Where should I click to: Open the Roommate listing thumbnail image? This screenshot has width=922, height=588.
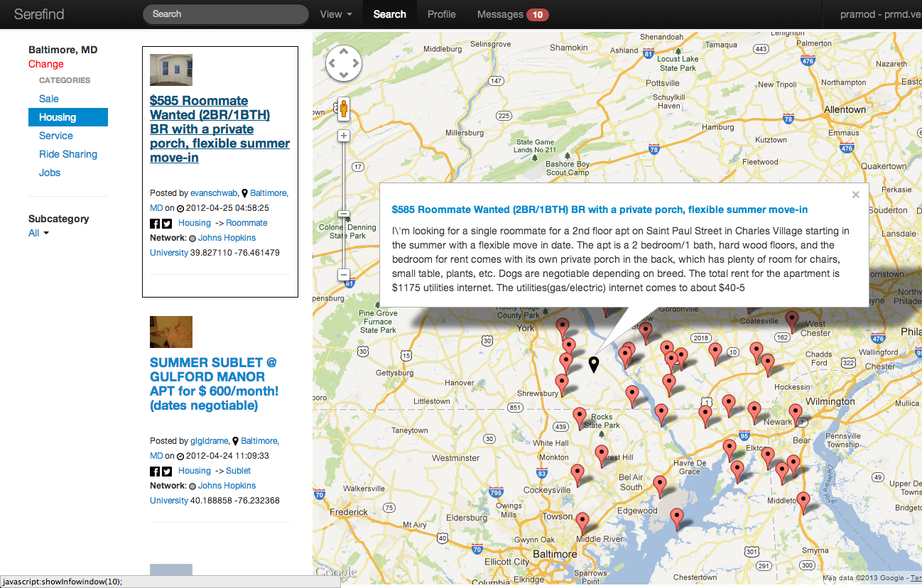click(x=170, y=70)
